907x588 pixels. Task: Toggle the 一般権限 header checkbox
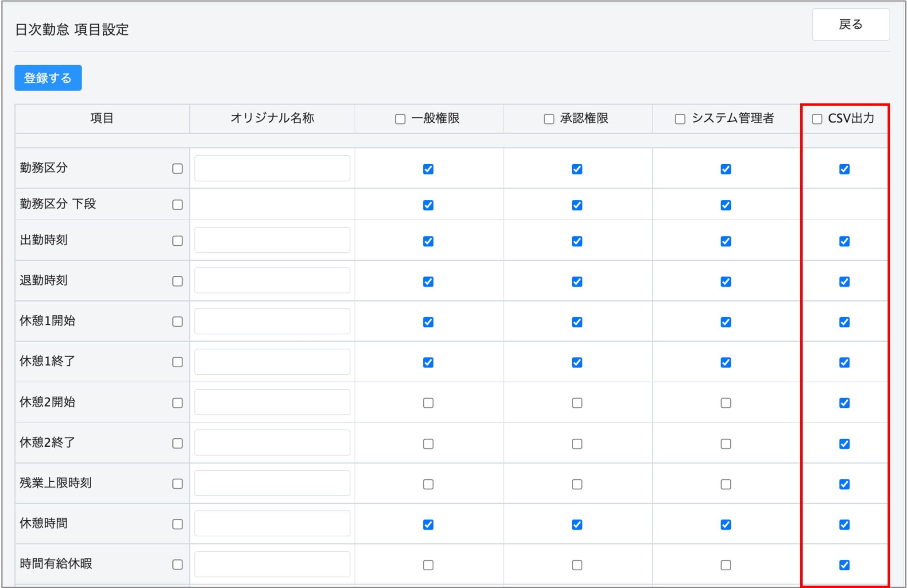pyautogui.click(x=400, y=119)
